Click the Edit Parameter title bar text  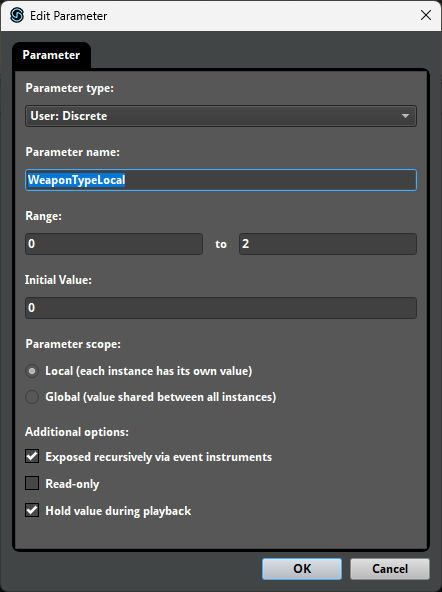tap(69, 16)
